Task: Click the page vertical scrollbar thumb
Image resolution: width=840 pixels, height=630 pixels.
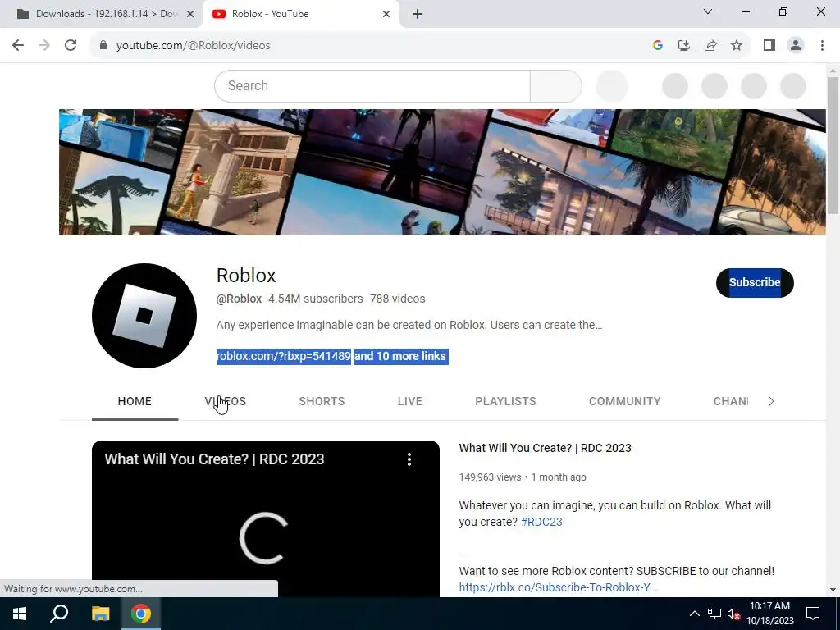Action: [x=833, y=145]
